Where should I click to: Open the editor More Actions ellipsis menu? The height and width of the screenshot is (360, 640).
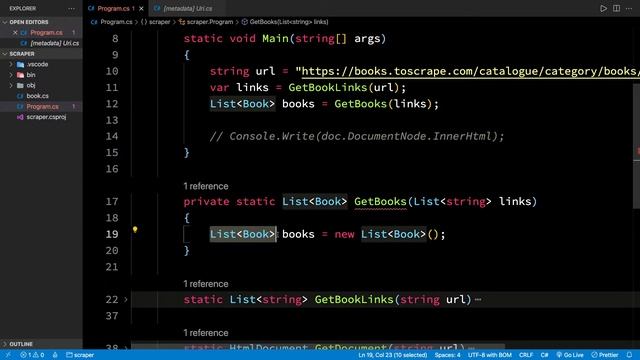coord(629,8)
